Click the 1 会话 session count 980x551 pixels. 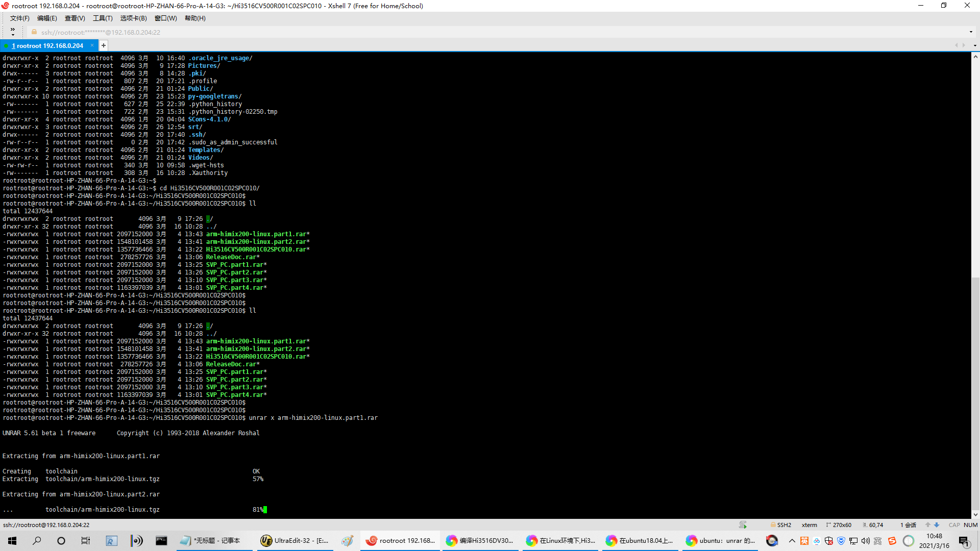pyautogui.click(x=908, y=525)
